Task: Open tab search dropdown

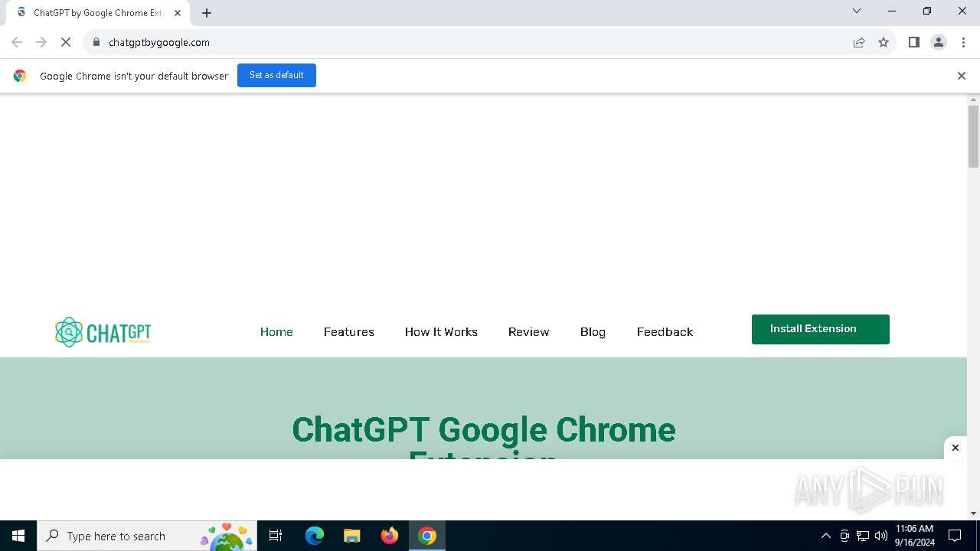Action: (857, 11)
